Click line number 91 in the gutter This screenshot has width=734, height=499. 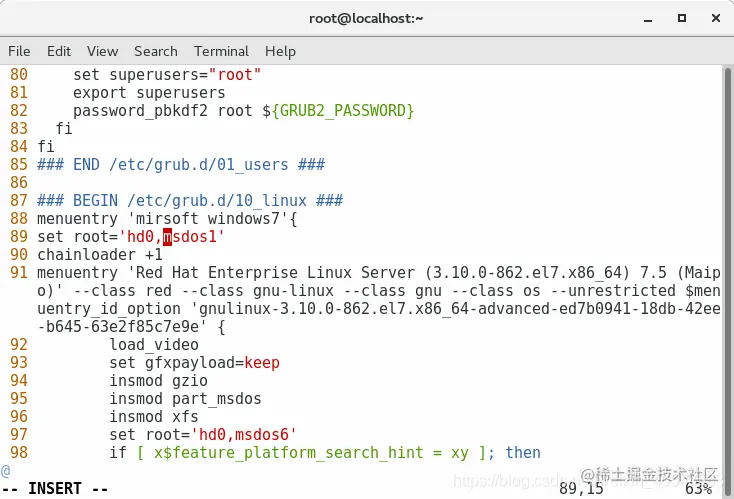[19, 272]
